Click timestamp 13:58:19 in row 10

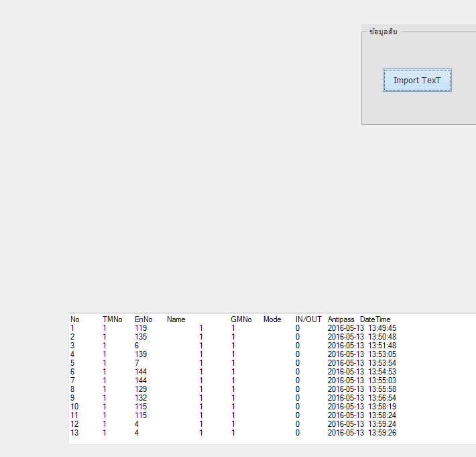(x=382, y=407)
